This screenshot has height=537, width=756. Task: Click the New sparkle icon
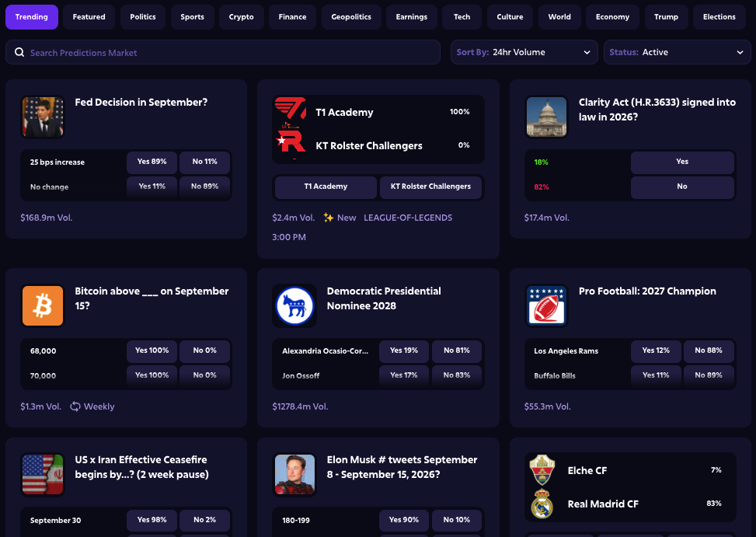click(x=329, y=218)
